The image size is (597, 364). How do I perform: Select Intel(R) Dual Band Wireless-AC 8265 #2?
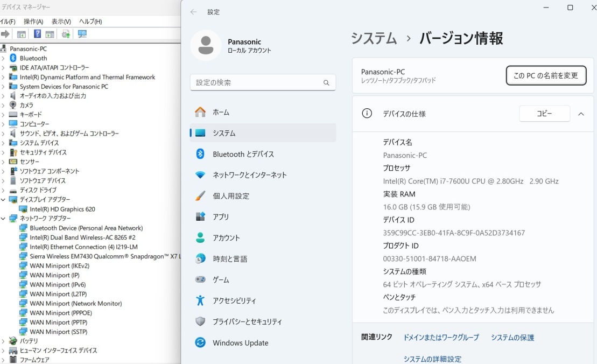click(x=82, y=237)
